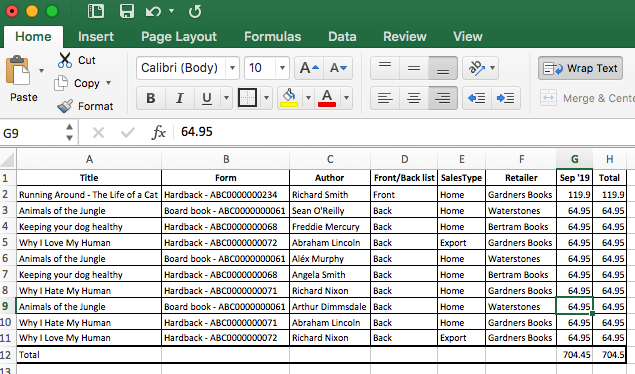Image resolution: width=635 pixels, height=374 pixels.
Task: Click the text Orientation icon
Action: pyautogui.click(x=477, y=68)
